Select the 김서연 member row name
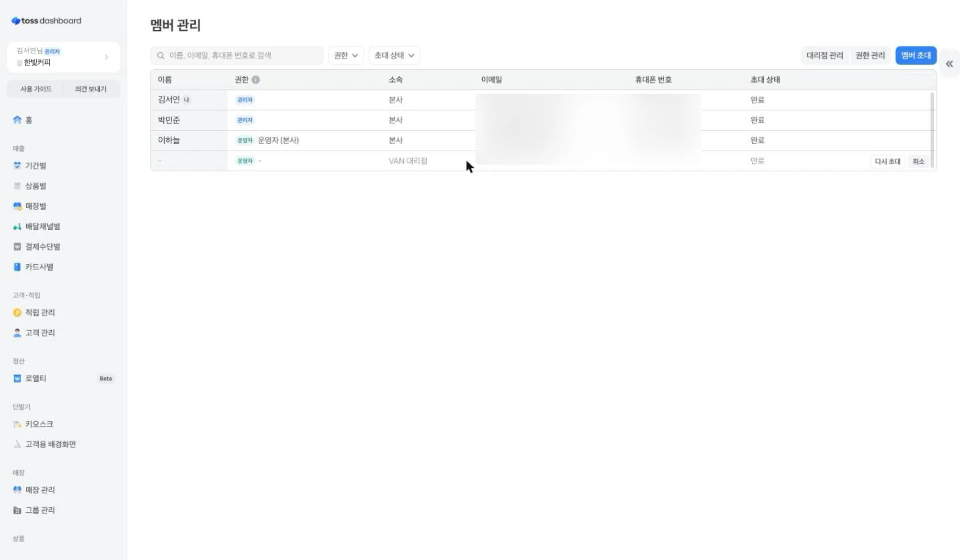Screen dimensions: 960x560 click(169, 100)
